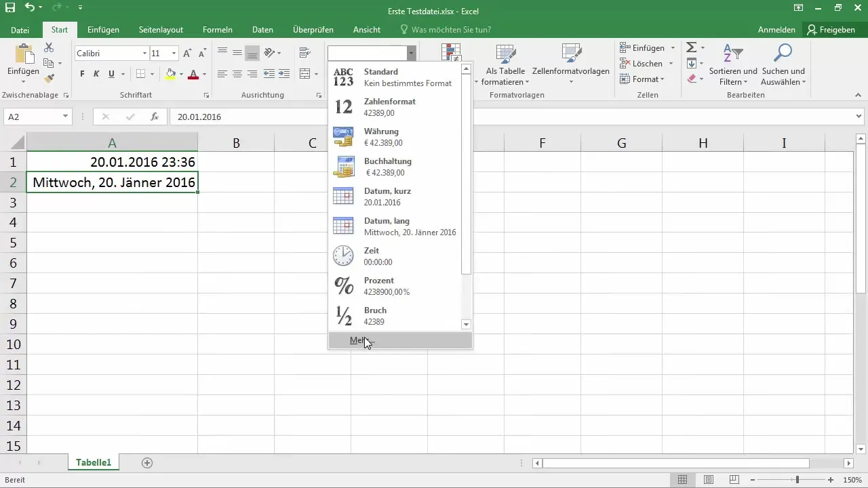Expand the formula bar chevron
Screen dimensions: 868x488
859,117
